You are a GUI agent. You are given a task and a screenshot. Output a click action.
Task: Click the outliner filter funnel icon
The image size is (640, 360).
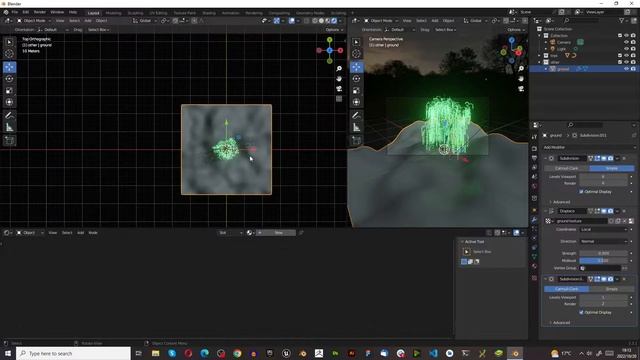point(621,20)
